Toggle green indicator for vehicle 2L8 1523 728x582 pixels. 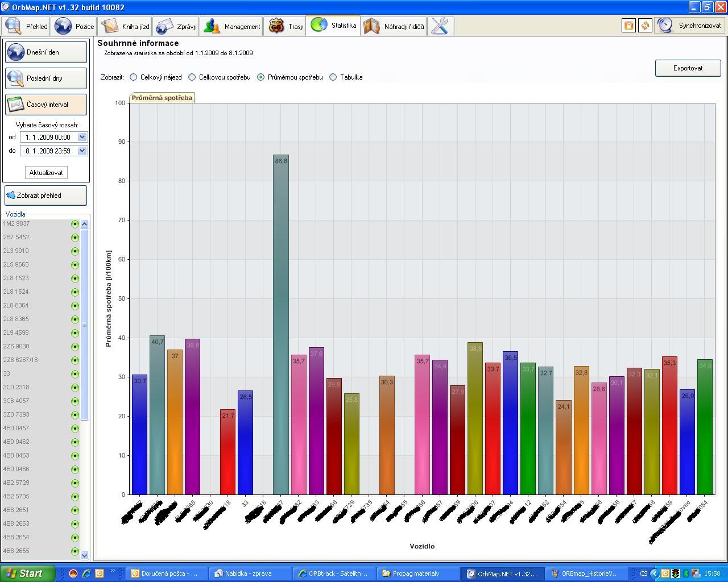click(x=75, y=278)
